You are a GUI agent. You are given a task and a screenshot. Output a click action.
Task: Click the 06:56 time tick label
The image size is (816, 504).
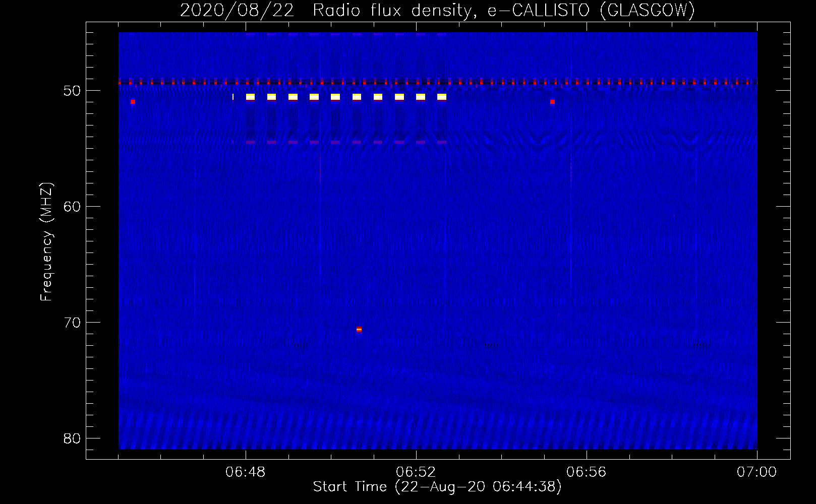click(x=587, y=472)
